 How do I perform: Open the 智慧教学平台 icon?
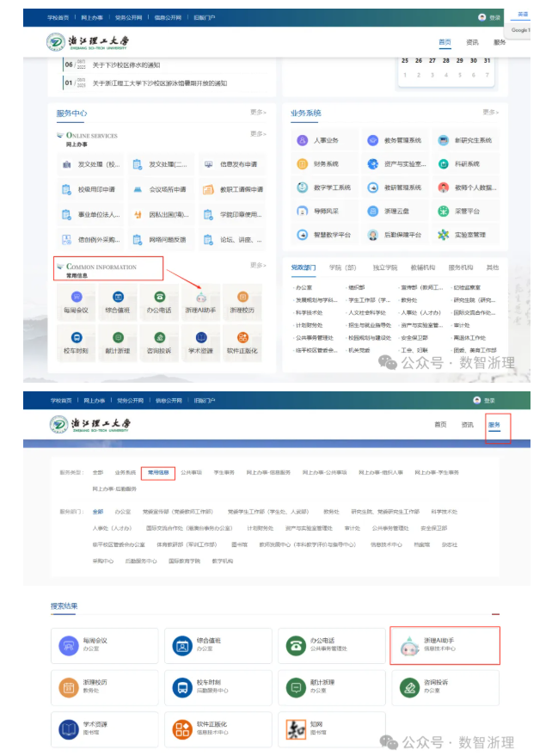pyautogui.click(x=303, y=234)
